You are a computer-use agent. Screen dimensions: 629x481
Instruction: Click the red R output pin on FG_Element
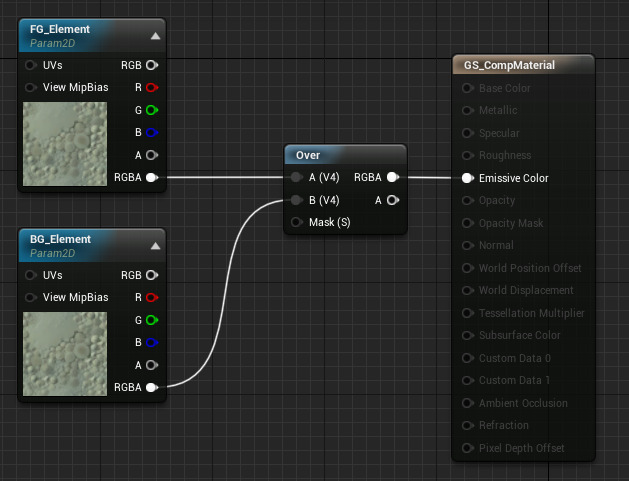coord(151,87)
